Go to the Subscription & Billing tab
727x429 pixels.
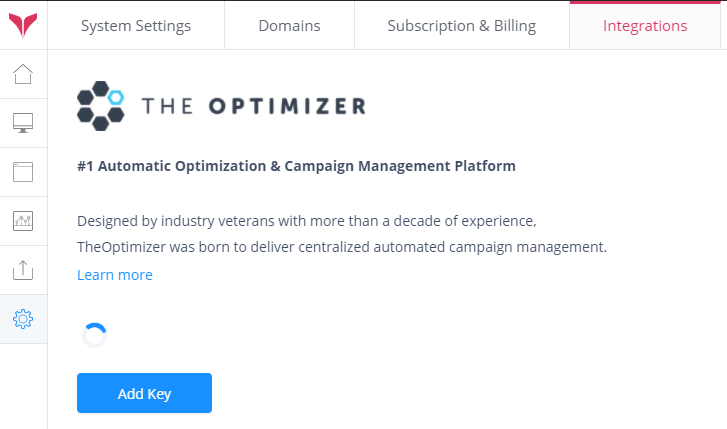pyautogui.click(x=462, y=26)
